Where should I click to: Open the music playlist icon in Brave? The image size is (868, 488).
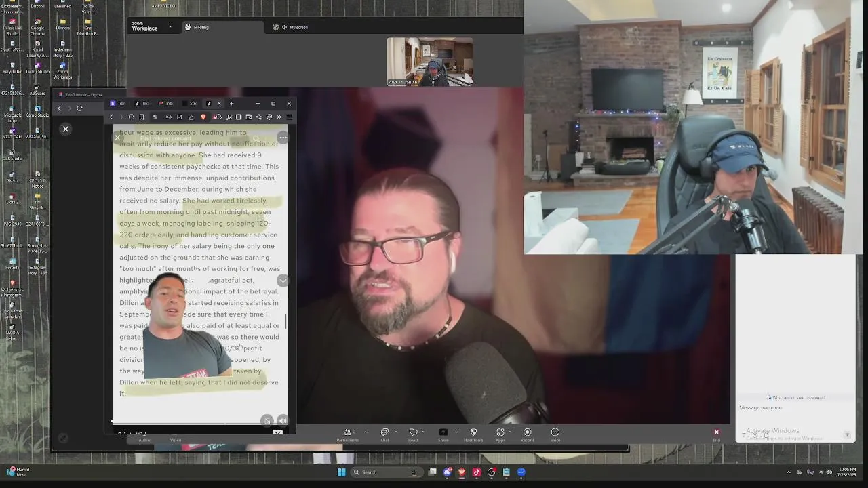(229, 117)
